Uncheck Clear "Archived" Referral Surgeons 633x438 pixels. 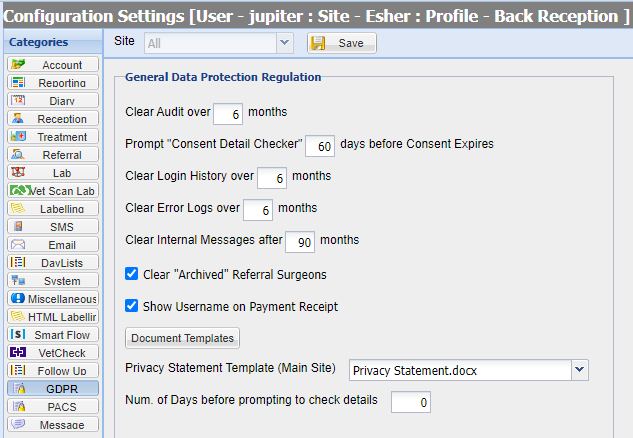click(132, 273)
